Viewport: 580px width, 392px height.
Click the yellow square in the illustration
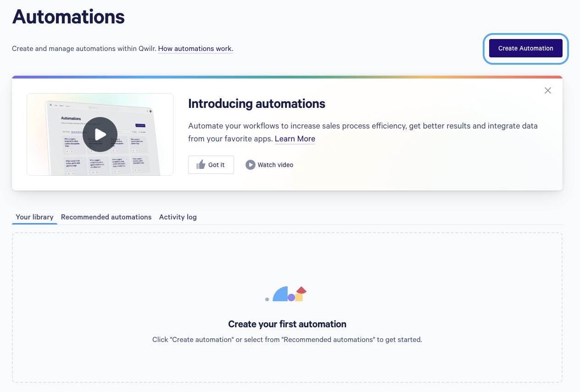(299, 297)
